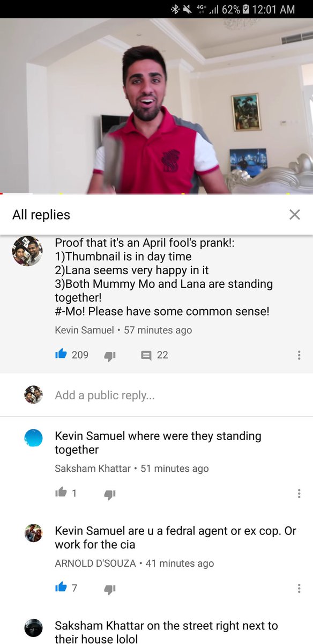This screenshot has height=644, width=313.
Task: Open Saksham Khattar's blue profile avatar
Action: [33, 438]
